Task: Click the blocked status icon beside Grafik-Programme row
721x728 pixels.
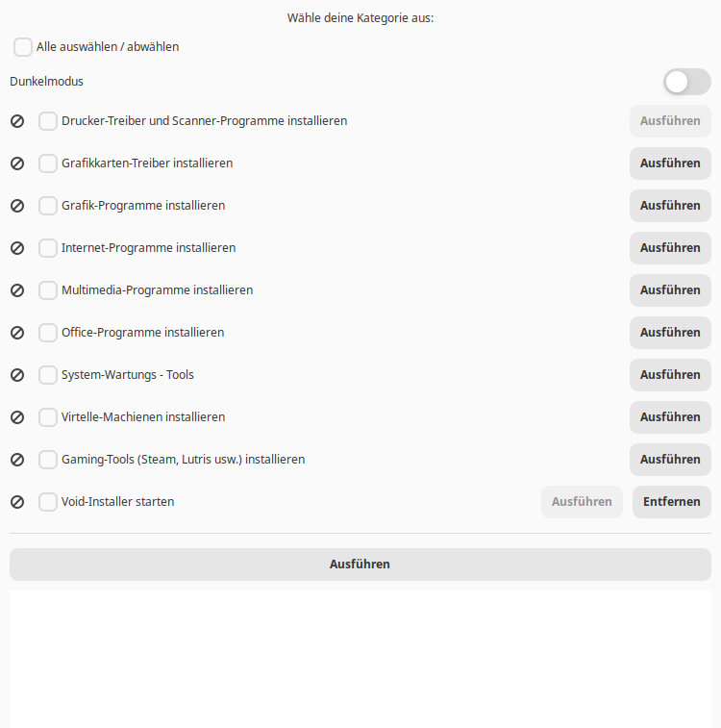Action: point(17,206)
